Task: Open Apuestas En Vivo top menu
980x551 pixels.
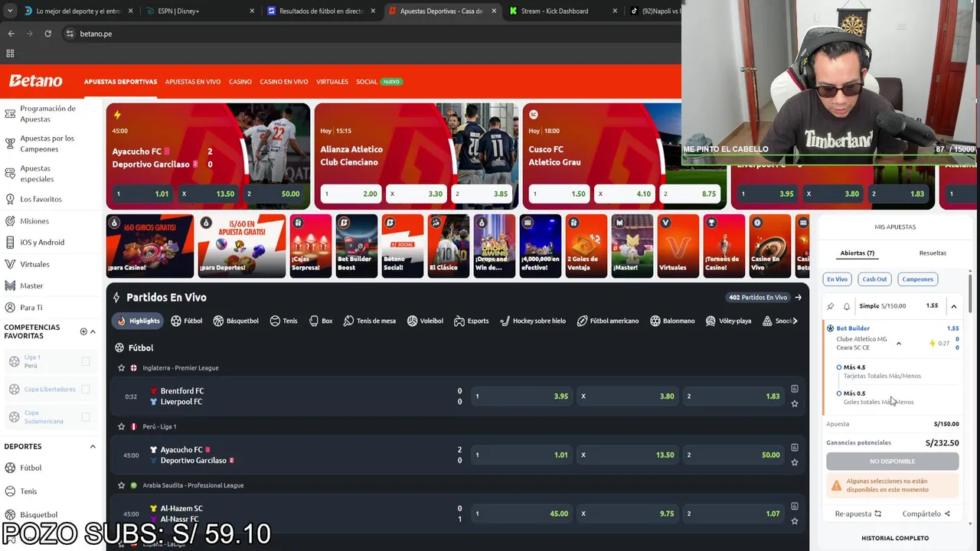Action: click(193, 82)
